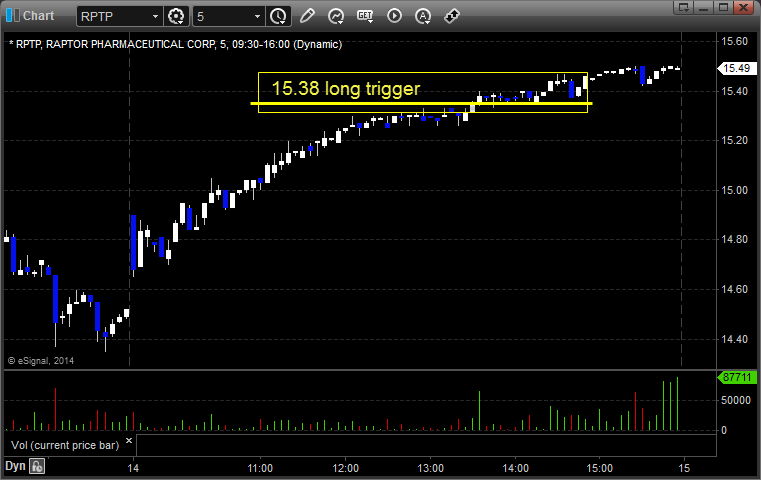Viewport: 761px width, 480px height.
Task: Click the 15:00 time axis label
Action: pos(599,468)
